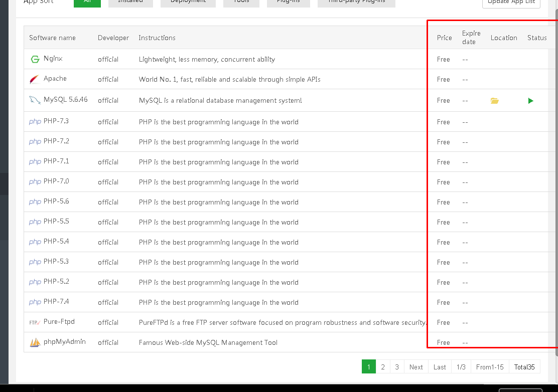Open the Apache software name
Image resolution: width=558 pixels, height=392 pixels.
click(55, 78)
